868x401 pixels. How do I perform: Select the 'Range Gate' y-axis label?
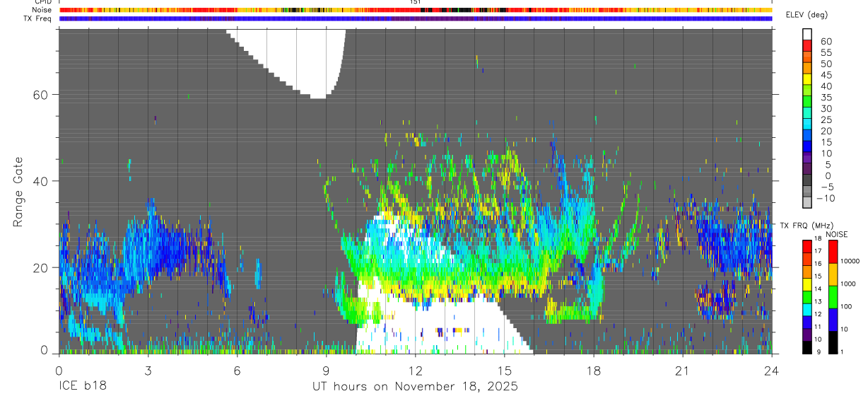(x=18, y=192)
